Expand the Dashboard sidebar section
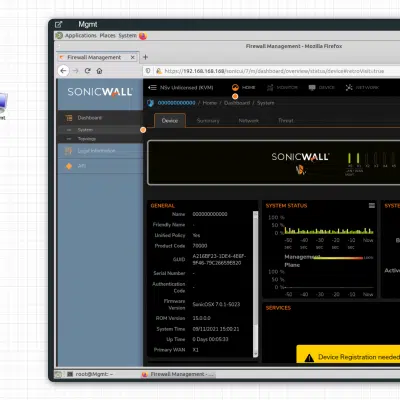The height and width of the screenshot is (400, 400). tap(100, 118)
